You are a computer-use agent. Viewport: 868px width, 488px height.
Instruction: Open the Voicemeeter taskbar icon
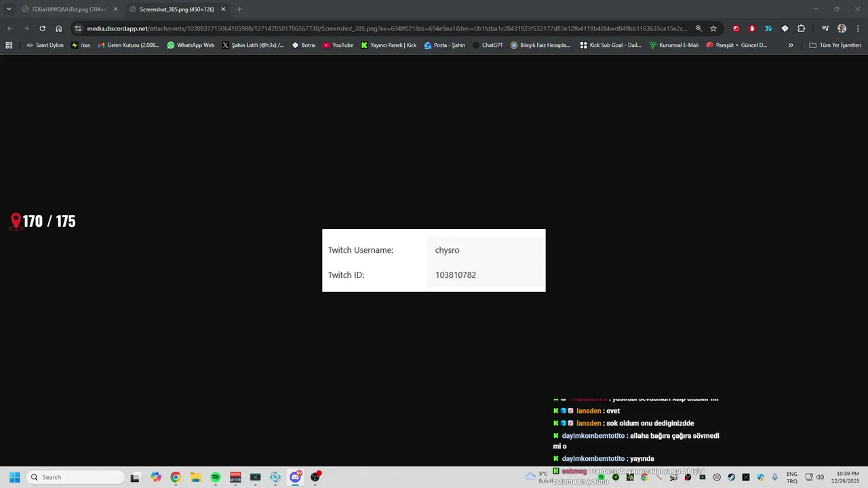[235, 477]
